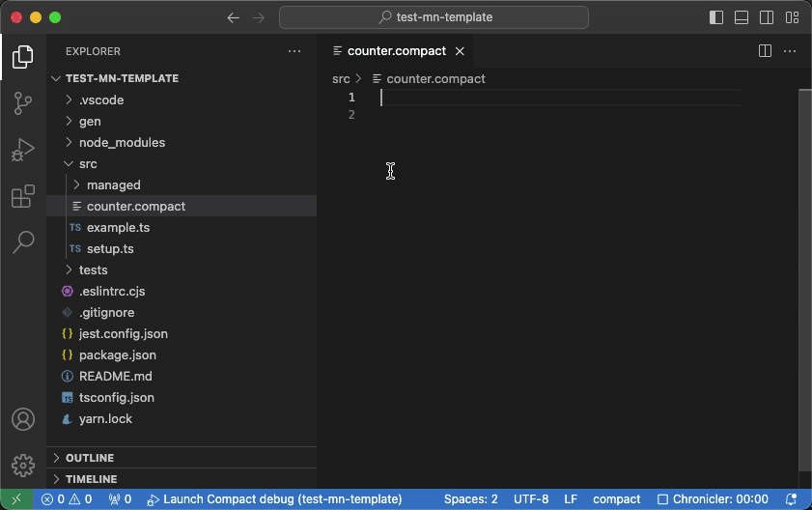Click the notifications bell in status bar
812x510 pixels.
(792, 499)
